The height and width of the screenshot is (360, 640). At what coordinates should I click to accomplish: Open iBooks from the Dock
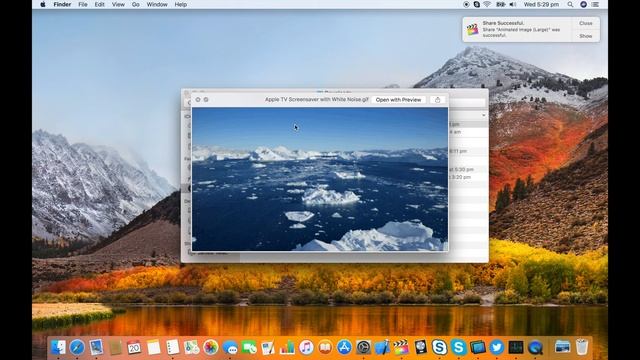point(325,347)
